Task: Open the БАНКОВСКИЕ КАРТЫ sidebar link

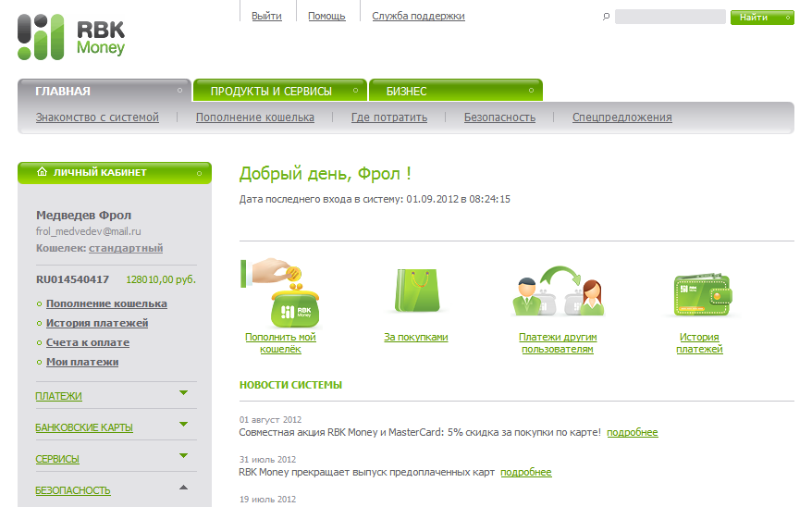Action: [x=84, y=427]
